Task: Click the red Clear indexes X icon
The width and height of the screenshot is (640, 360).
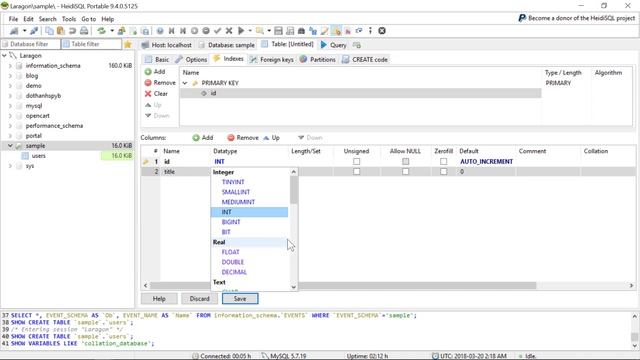Action: [x=148, y=94]
